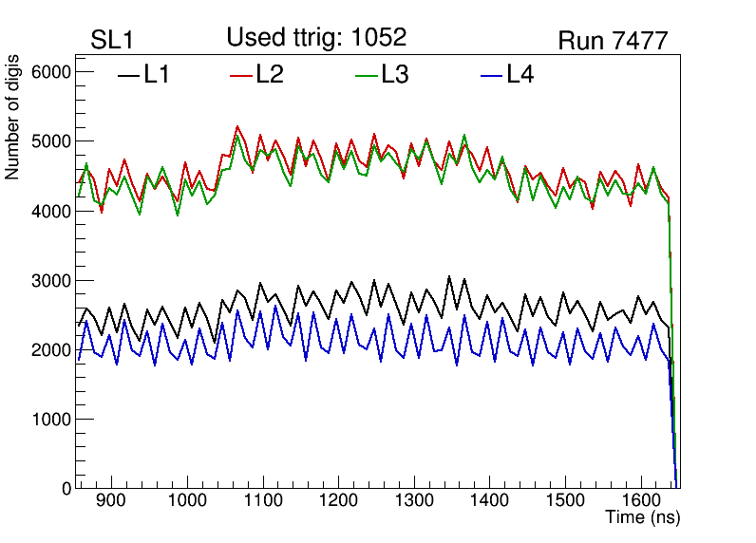
Task: Click the 5000 tick label on y-axis
Action: point(54,142)
